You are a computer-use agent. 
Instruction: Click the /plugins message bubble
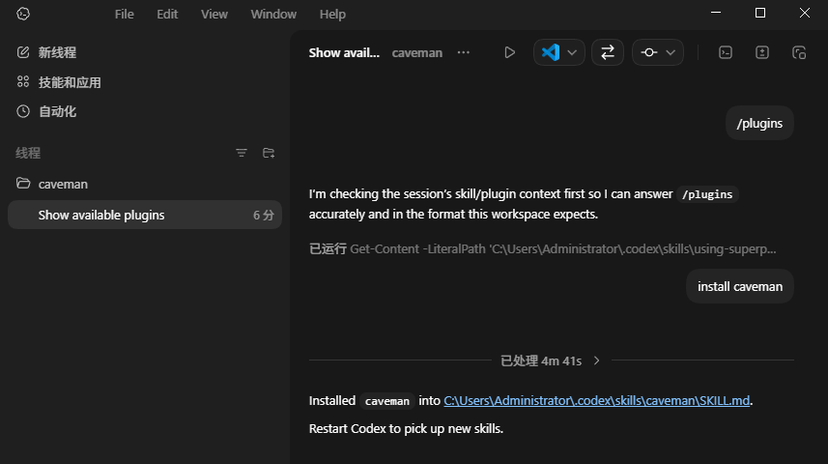[759, 123]
